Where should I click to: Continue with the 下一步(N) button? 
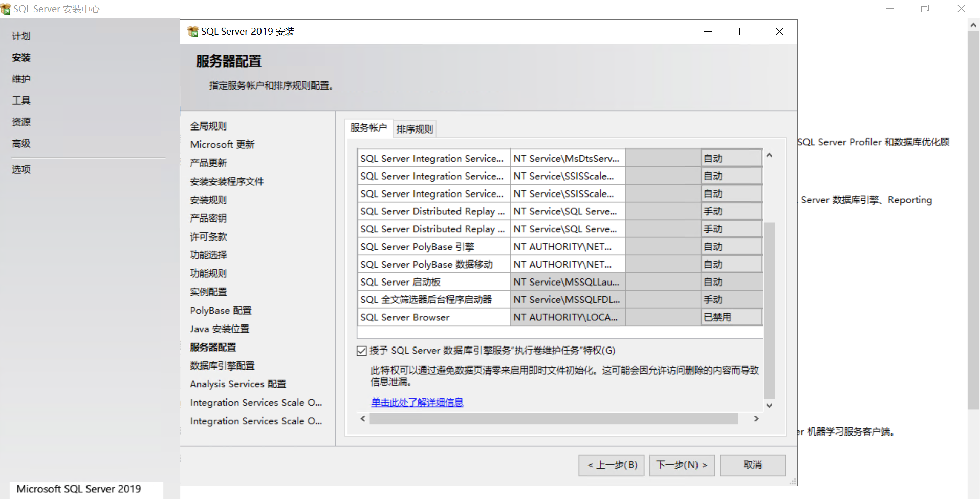[682, 465]
